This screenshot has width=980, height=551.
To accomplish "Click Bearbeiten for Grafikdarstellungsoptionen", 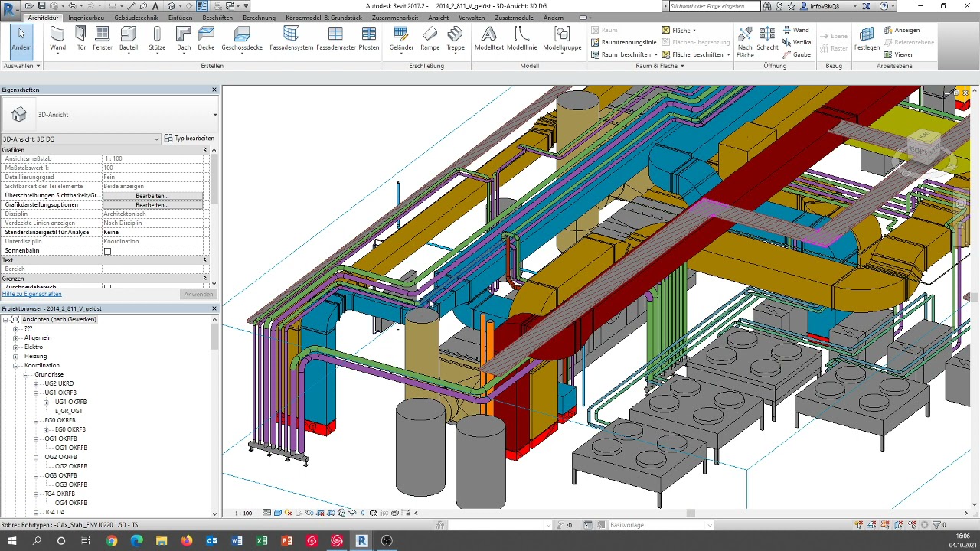I will (152, 205).
